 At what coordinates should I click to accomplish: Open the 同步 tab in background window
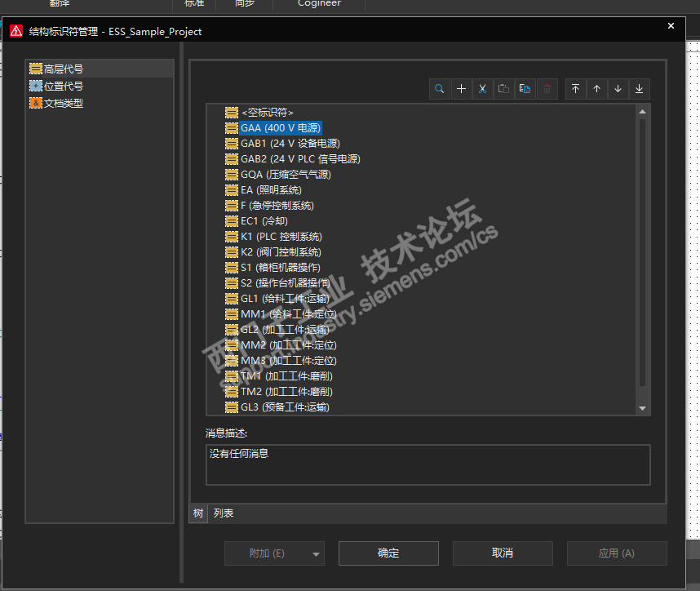coord(245,3)
